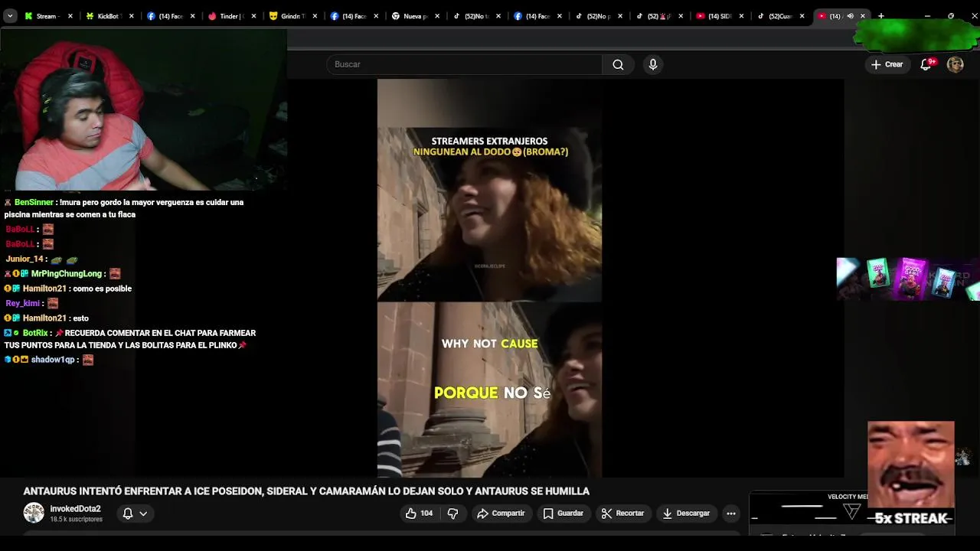This screenshot has width=980, height=551.
Task: Expand the tab search chevron
Action: [9, 16]
